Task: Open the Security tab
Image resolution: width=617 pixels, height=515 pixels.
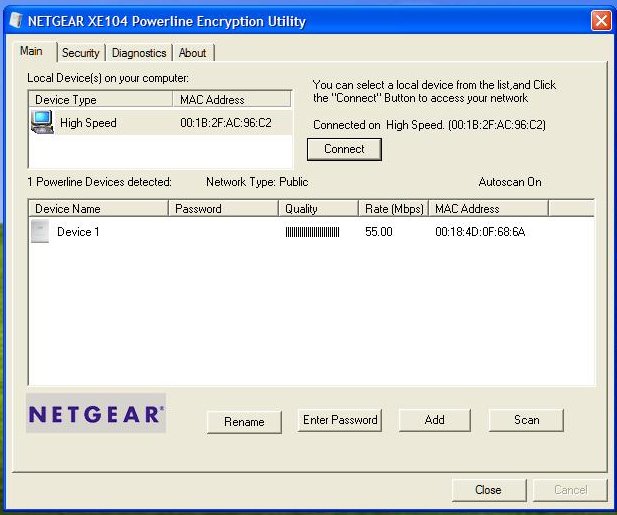Action: coord(80,53)
